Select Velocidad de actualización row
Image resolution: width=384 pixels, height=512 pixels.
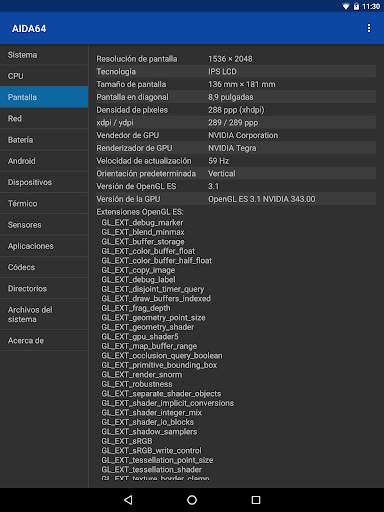tap(236, 161)
